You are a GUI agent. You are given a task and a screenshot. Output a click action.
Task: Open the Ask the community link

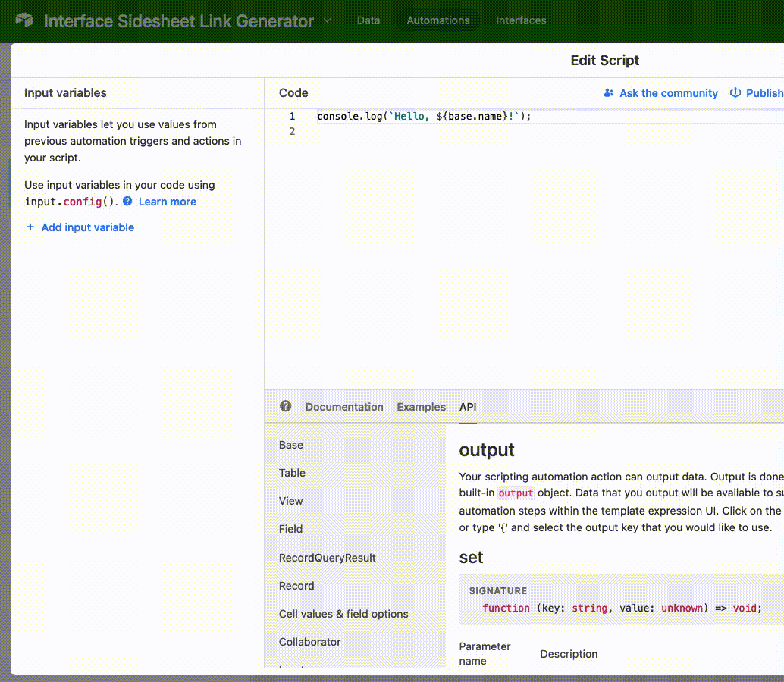pos(669,93)
